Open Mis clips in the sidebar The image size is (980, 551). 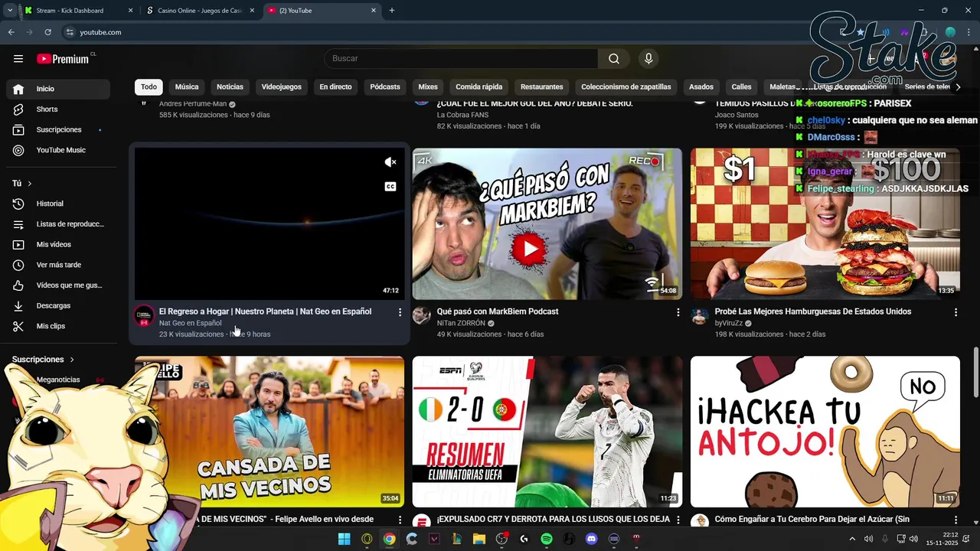tap(58, 326)
